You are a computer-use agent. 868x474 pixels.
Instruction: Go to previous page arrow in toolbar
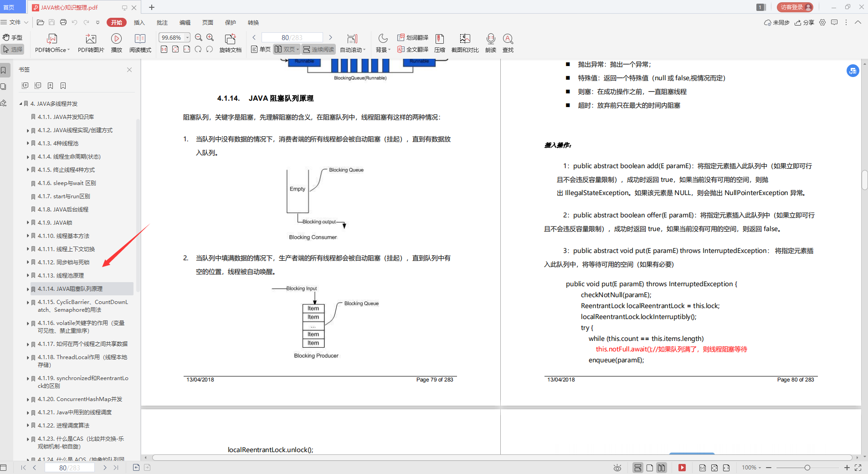click(x=254, y=37)
